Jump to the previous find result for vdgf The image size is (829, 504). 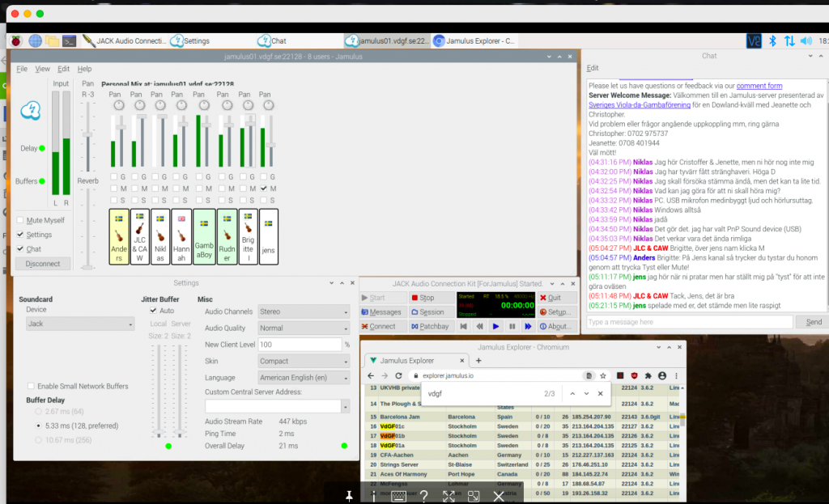click(572, 394)
